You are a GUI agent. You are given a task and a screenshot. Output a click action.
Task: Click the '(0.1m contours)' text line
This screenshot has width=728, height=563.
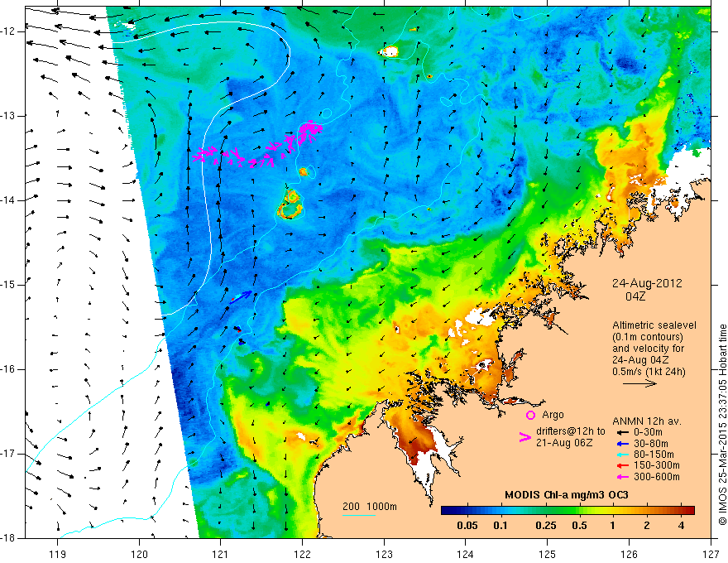(x=648, y=337)
